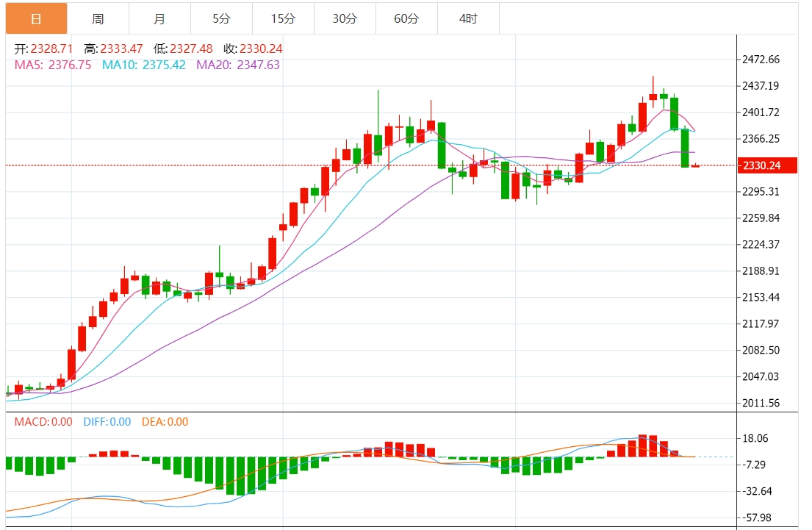The image size is (812, 530).
Task: Click the 2082.50 price axis label
Action: tap(761, 350)
